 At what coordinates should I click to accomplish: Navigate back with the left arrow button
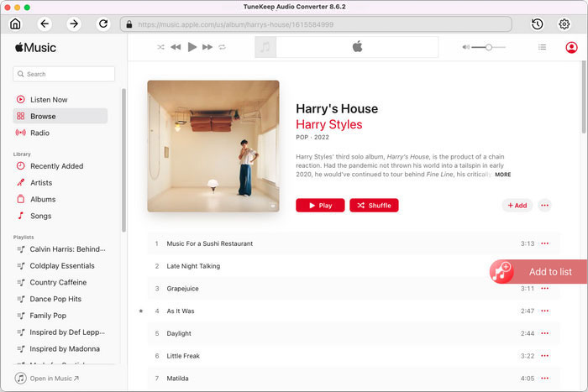pyautogui.click(x=45, y=24)
